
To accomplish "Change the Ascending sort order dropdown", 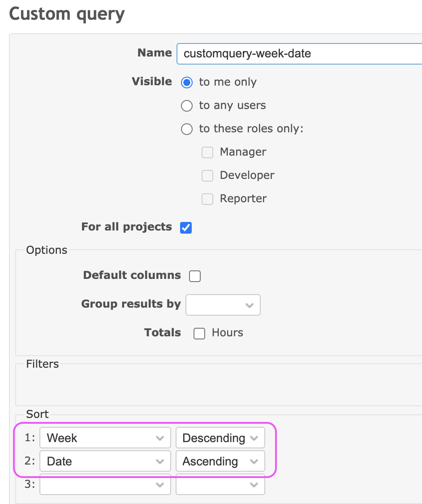I will pos(220,461).
